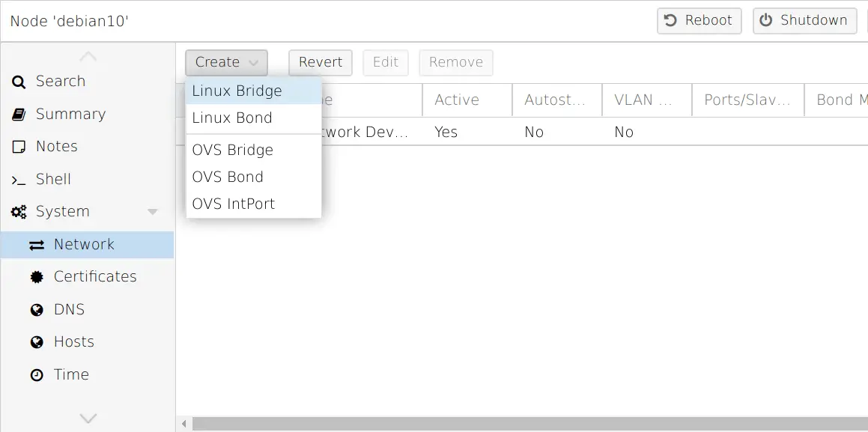Select OVS Bond from the menu
Viewport: 868px width, 432px height.
tap(228, 177)
